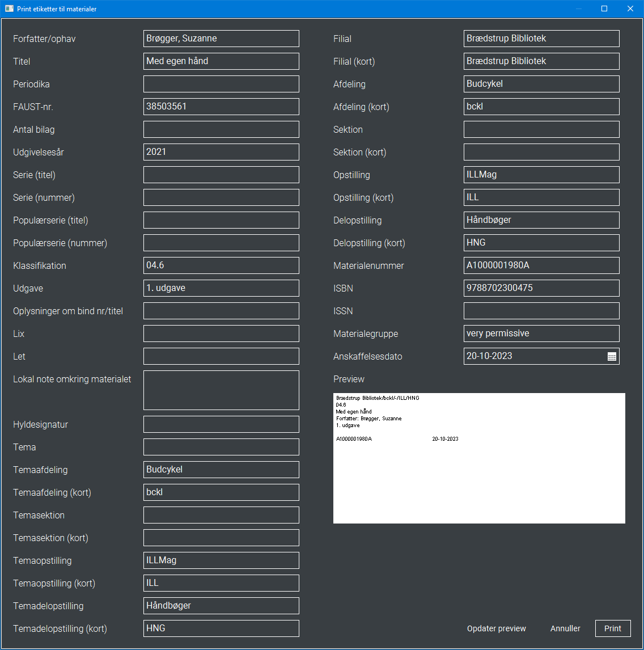Click the Titel field containing Med egen hånd

click(x=221, y=61)
